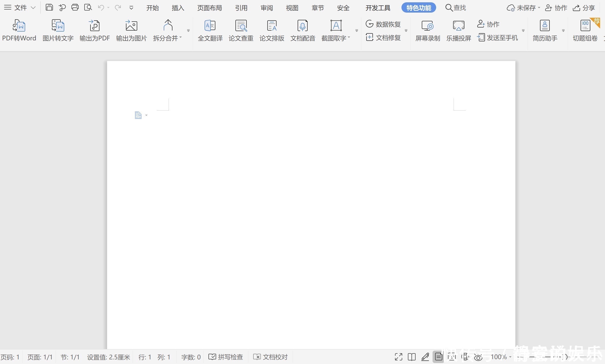The height and width of the screenshot is (364, 605).
Task: Toggle 文档校对 in status bar
Action: pyautogui.click(x=270, y=357)
